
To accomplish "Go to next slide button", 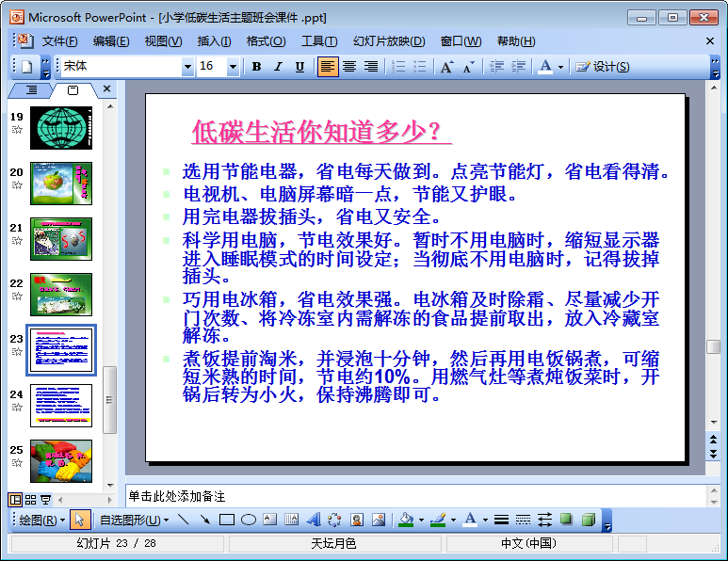I will click(x=714, y=454).
